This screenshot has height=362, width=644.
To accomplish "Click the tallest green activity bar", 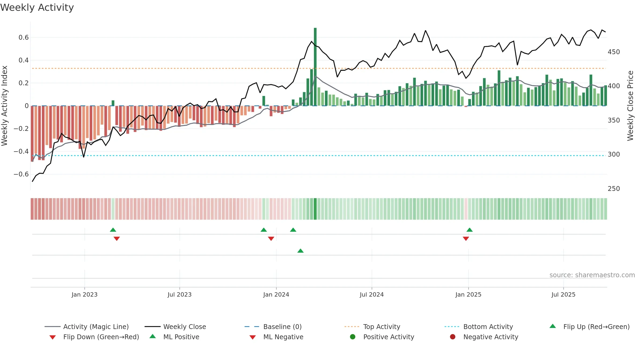I will click(x=315, y=67).
